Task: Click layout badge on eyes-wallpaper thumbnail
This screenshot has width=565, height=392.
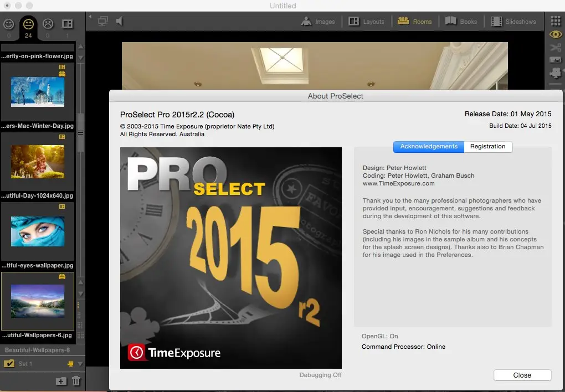Action: pyautogui.click(x=62, y=207)
